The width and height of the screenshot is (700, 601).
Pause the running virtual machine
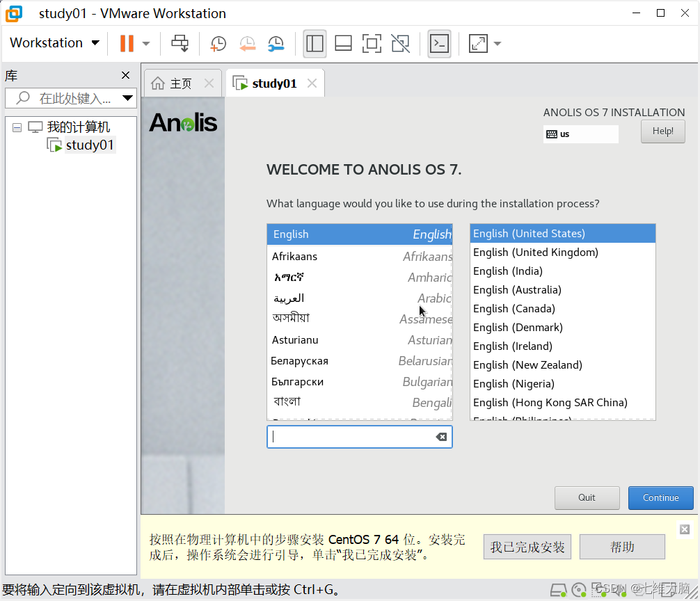coord(127,43)
